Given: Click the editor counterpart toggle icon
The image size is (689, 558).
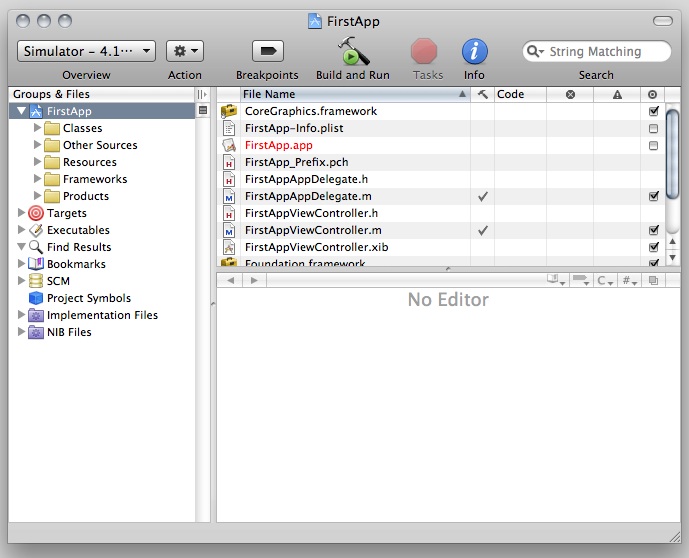Looking at the screenshot, I should pyautogui.click(x=653, y=280).
